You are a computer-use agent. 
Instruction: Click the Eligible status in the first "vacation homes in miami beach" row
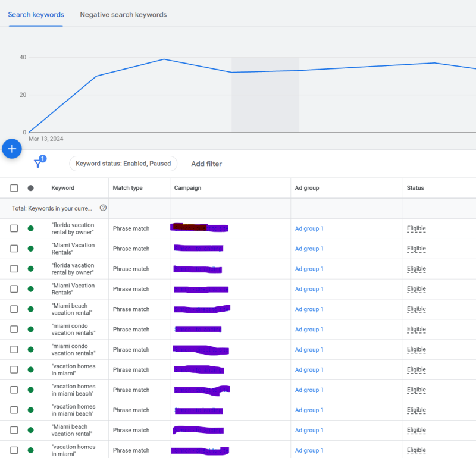[416, 390]
